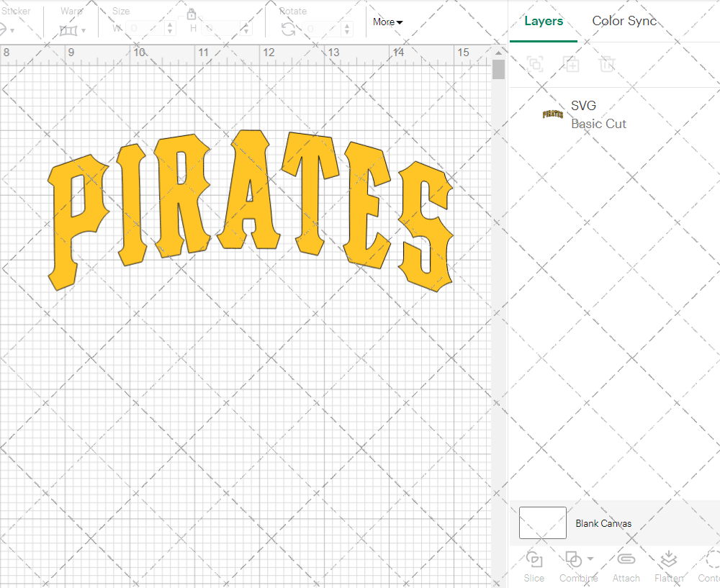Viewport: 720px width, 588px height.
Task: Click the Basic Cut operation label
Action: point(598,124)
